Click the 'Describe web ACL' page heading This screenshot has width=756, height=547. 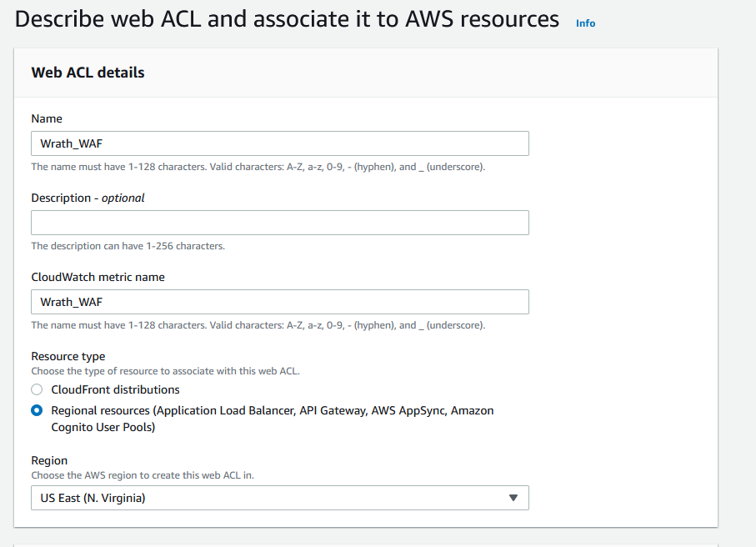[287, 19]
